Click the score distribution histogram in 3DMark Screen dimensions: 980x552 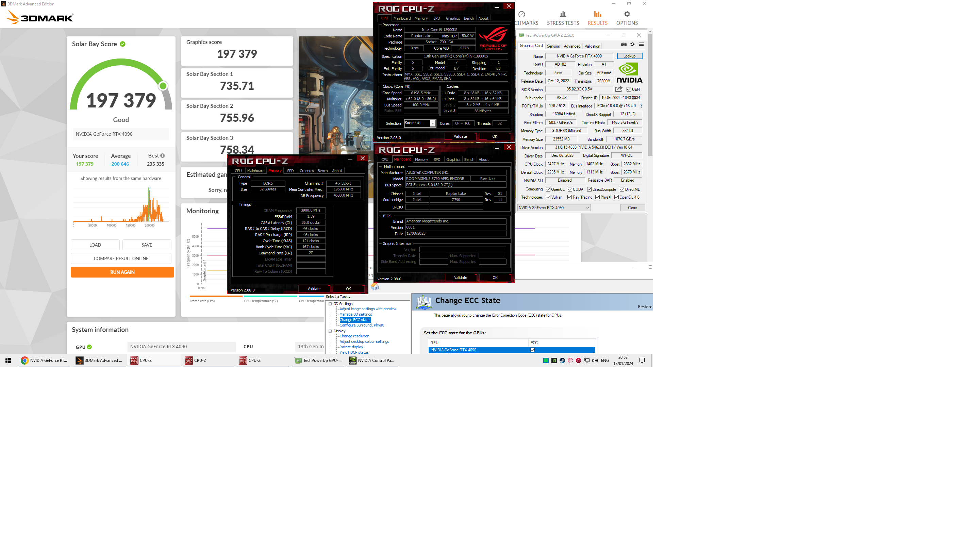(121, 205)
